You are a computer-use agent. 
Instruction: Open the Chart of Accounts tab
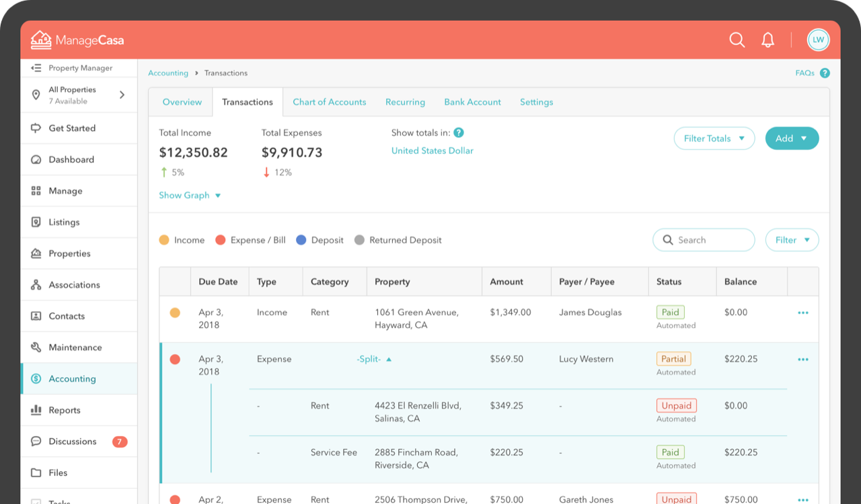330,102
